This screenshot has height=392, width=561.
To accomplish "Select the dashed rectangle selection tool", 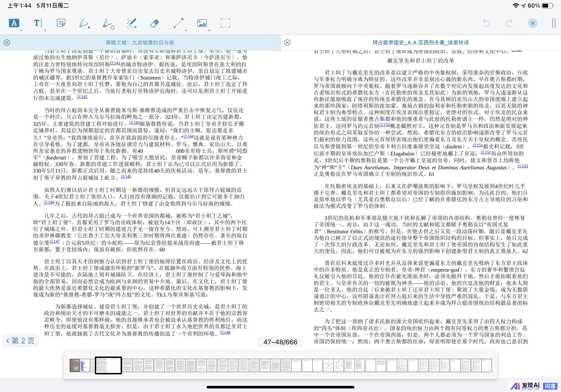I will (225, 23).
